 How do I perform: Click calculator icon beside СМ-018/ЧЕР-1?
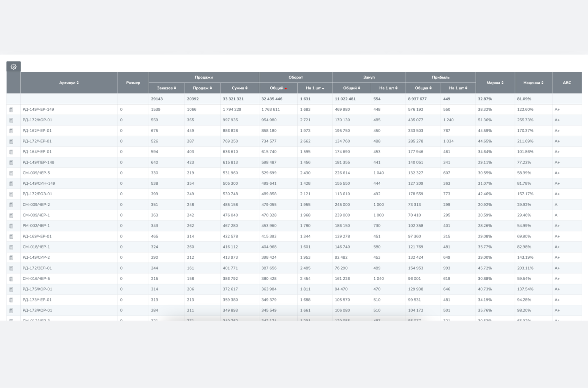pos(11,247)
